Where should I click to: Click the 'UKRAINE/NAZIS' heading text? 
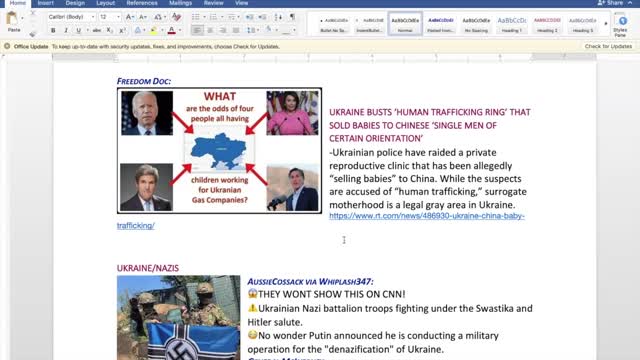[x=148, y=268]
